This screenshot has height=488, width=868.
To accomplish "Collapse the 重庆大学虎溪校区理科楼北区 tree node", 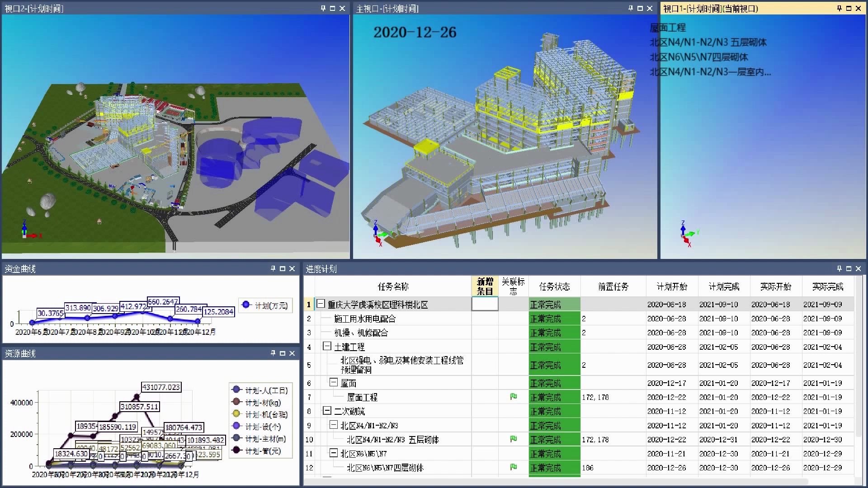I will [320, 304].
